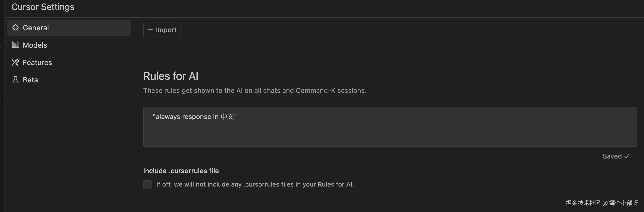The width and height of the screenshot is (644, 212).
Task: Click the Features wrench icon
Action: [16, 62]
